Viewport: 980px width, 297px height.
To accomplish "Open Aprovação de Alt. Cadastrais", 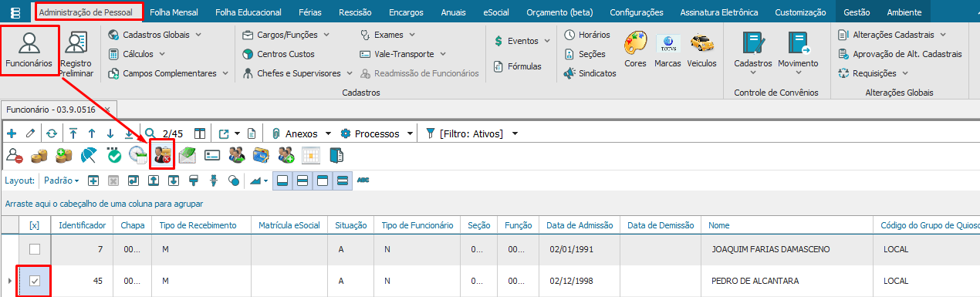I will coord(901,54).
